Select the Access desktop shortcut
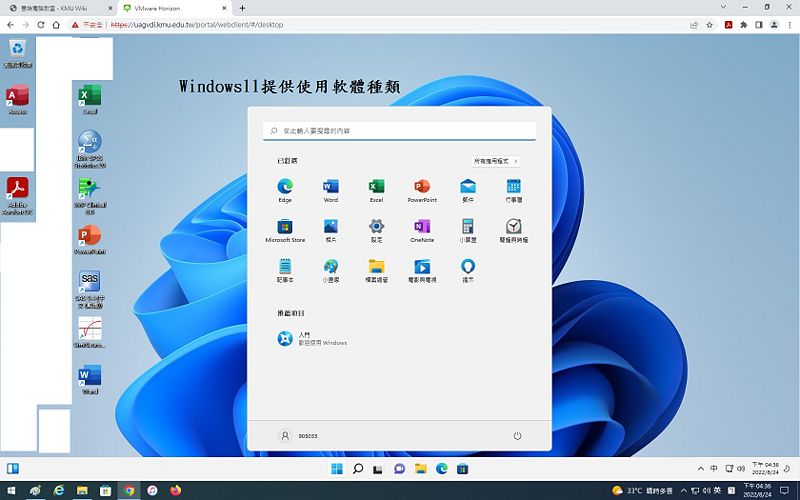 (17, 100)
